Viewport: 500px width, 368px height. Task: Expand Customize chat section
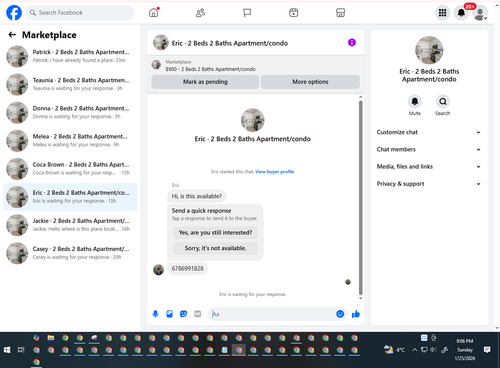[429, 132]
